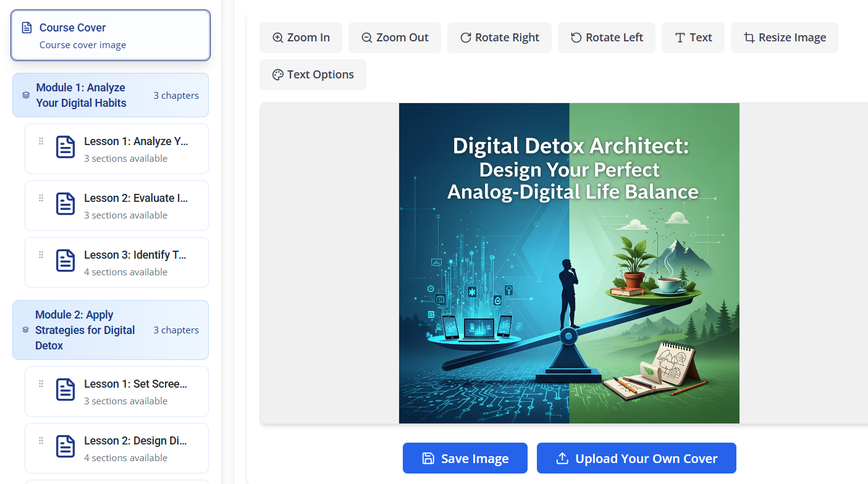Viewport: 868px width, 484px height.
Task: Use the Rotate Left icon
Action: 576,38
